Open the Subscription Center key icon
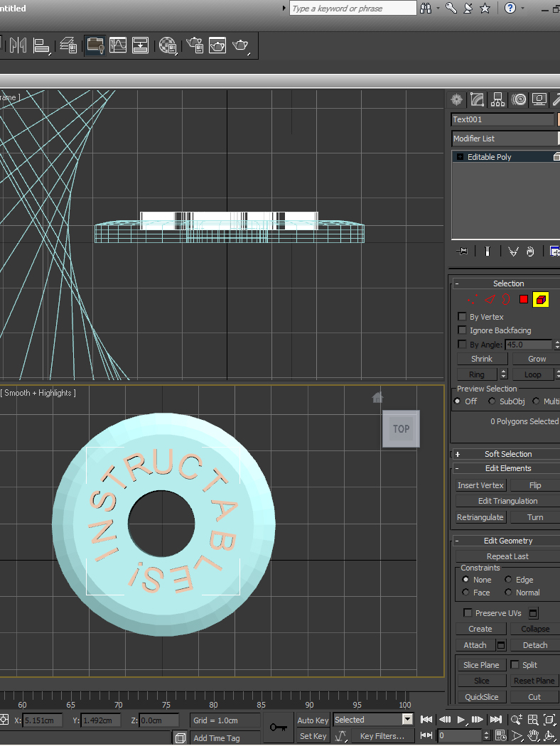Screen dimensions: 560x746 (x=451, y=8)
